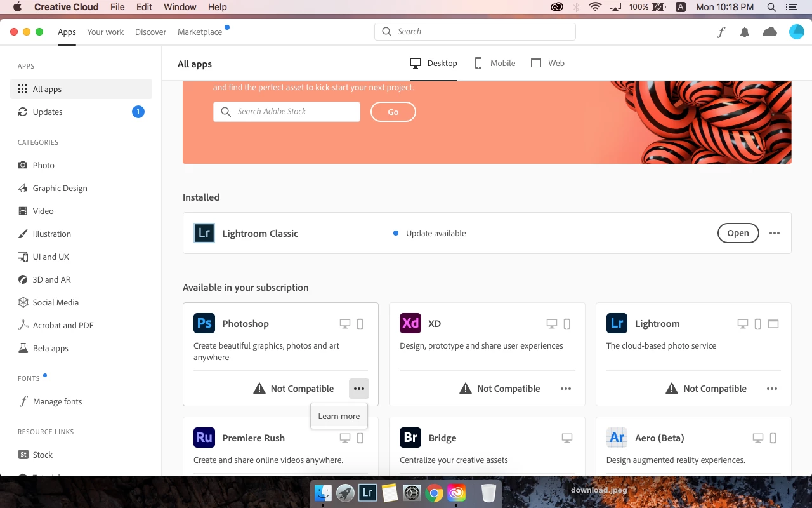The image size is (812, 508).
Task: Select the Graphic Design category
Action: click(81, 188)
